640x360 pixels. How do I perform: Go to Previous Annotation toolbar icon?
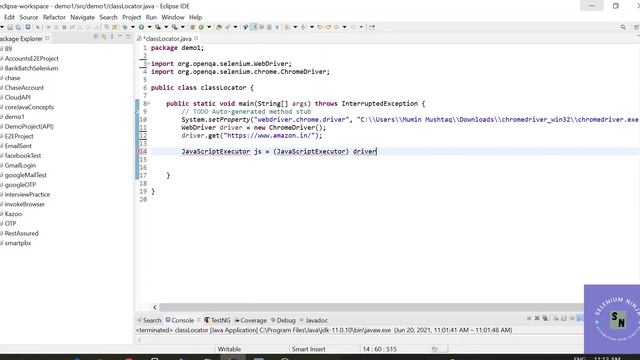tap(303, 27)
